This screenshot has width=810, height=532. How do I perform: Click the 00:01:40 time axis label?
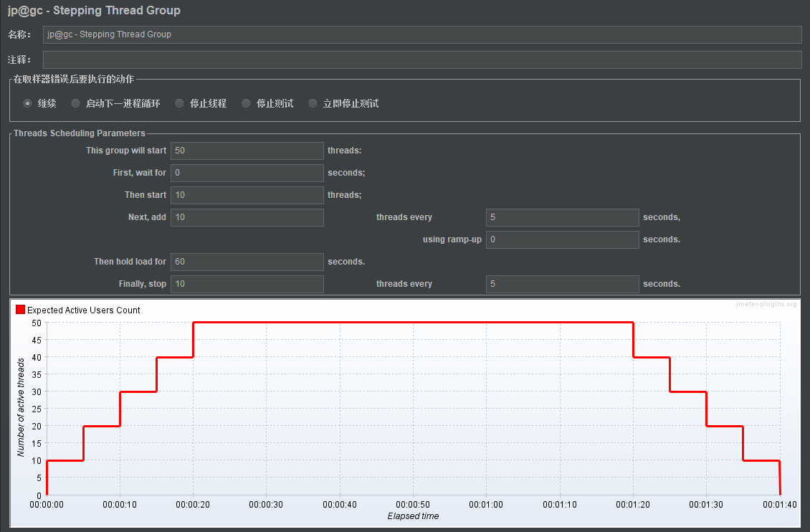[779, 505]
